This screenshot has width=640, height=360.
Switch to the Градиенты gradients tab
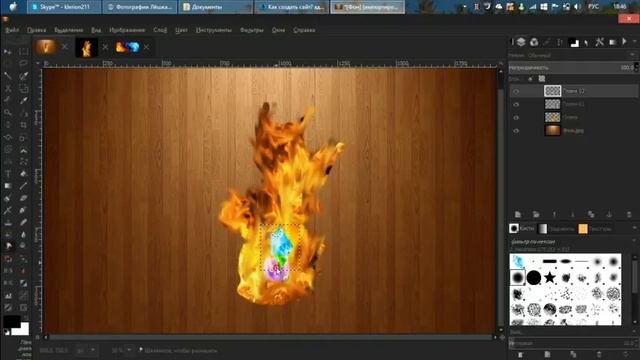pyautogui.click(x=556, y=229)
